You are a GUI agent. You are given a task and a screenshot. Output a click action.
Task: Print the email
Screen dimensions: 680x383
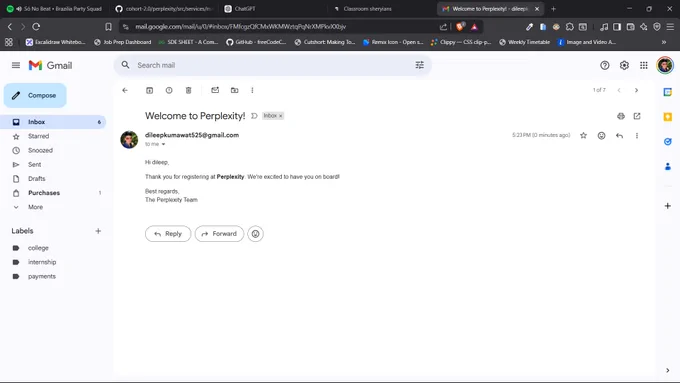tap(621, 116)
